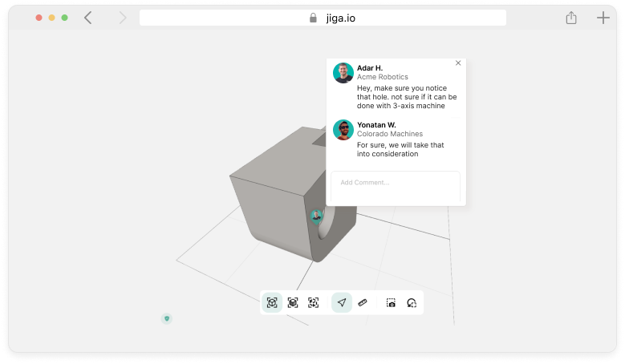Image resolution: width=625 pixels, height=364 pixels.
Task: Enable the dashed section cube view
Action: 314,302
